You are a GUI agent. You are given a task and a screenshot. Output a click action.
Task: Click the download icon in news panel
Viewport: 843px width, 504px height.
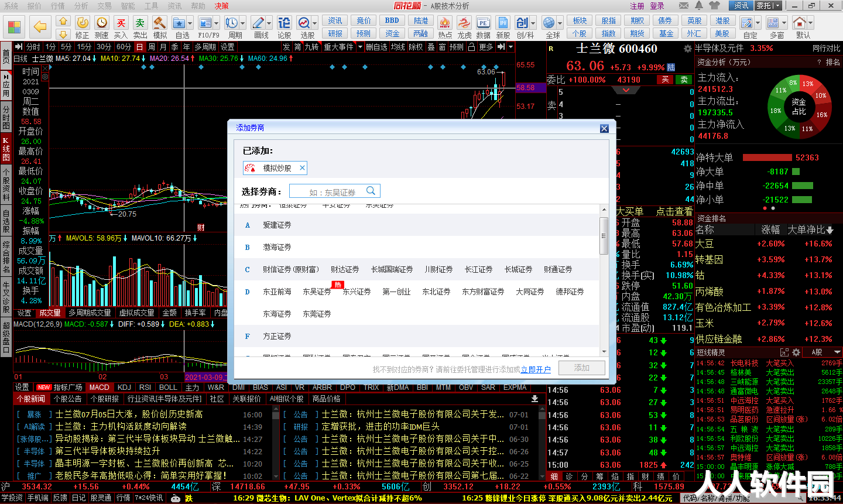534,399
